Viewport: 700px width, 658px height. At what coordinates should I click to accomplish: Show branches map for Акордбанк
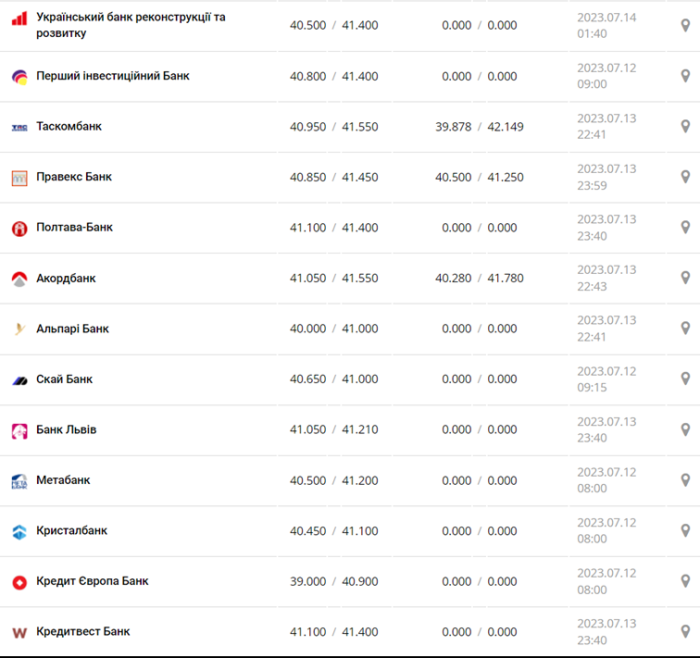coord(685,278)
